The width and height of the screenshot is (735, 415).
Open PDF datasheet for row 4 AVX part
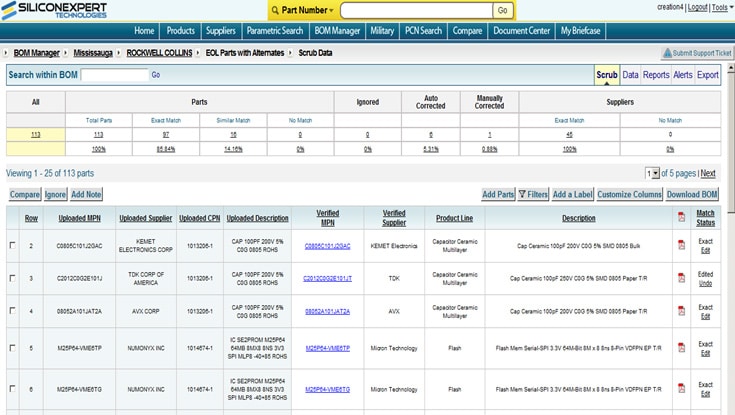682,311
